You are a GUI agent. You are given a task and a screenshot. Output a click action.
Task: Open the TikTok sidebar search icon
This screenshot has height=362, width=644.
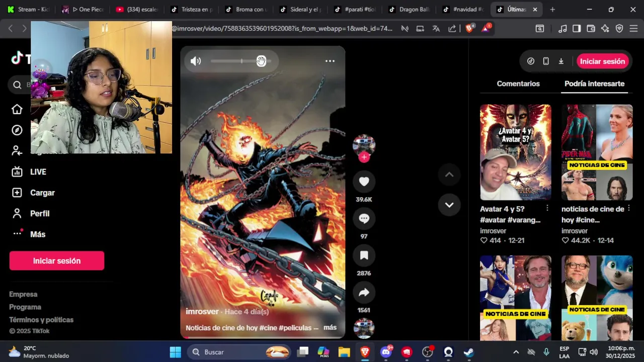pos(17,85)
